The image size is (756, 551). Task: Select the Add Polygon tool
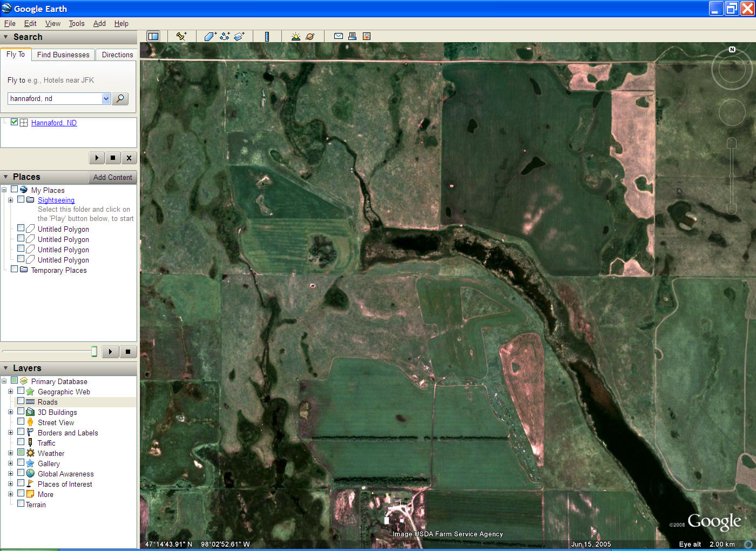pos(210,36)
